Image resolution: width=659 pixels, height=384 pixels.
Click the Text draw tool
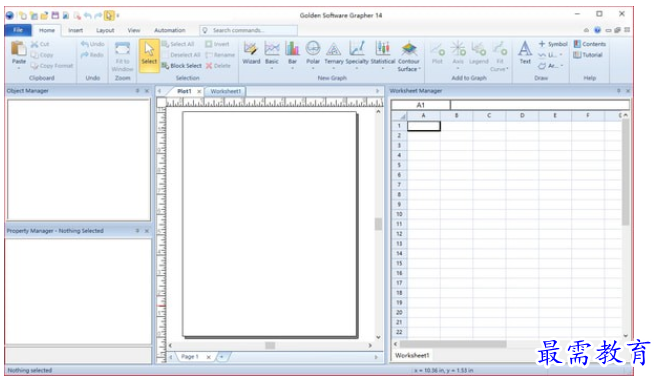click(x=525, y=53)
